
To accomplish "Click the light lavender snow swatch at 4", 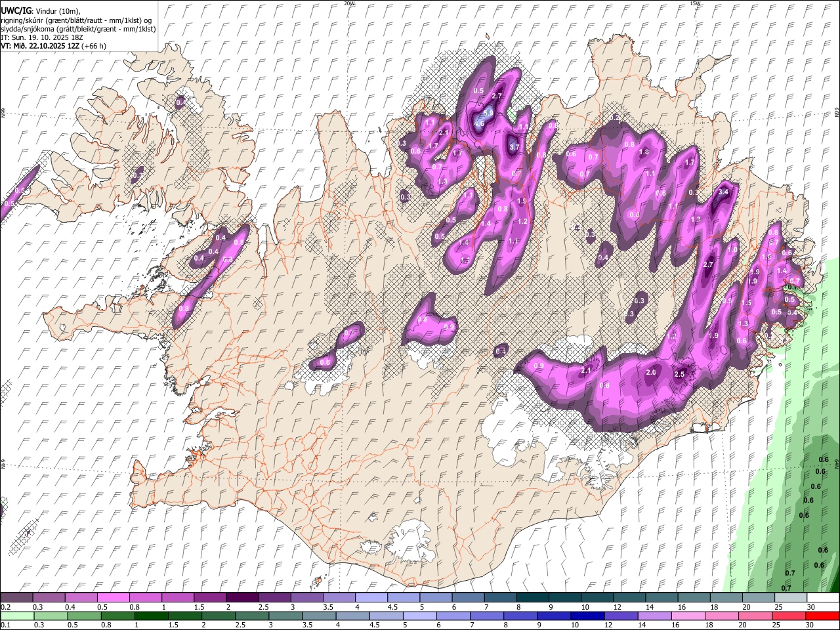I will 371,597.
